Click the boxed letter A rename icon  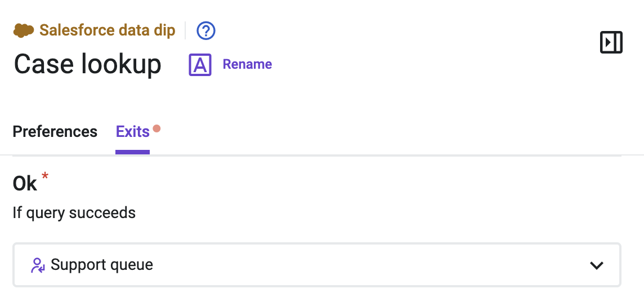pos(200,64)
